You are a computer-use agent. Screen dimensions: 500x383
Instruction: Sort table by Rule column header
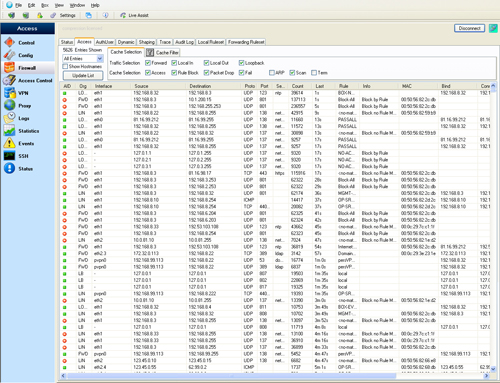[x=348, y=86]
